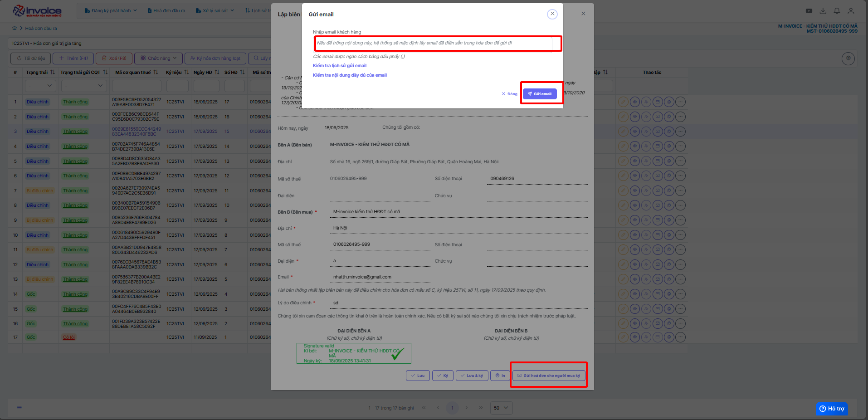Click the envelope email icon in row 4
This screenshot has height=420, width=868.
[658, 147]
